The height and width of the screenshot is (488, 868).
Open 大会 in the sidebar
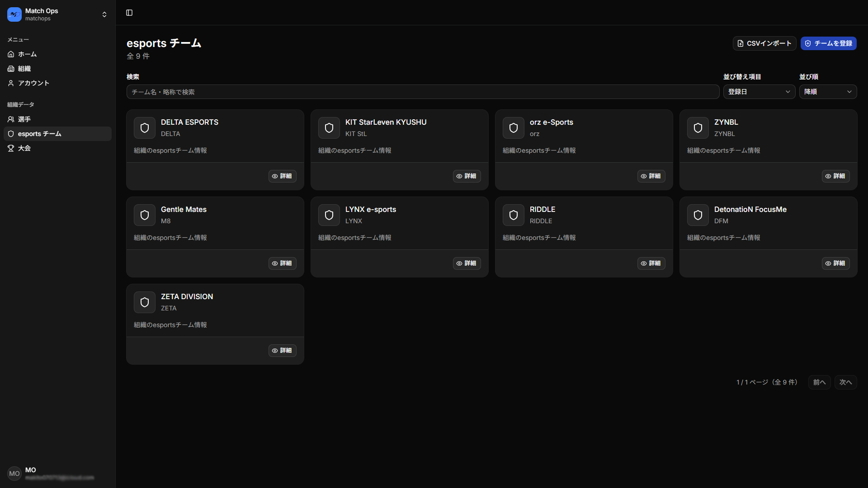point(57,148)
